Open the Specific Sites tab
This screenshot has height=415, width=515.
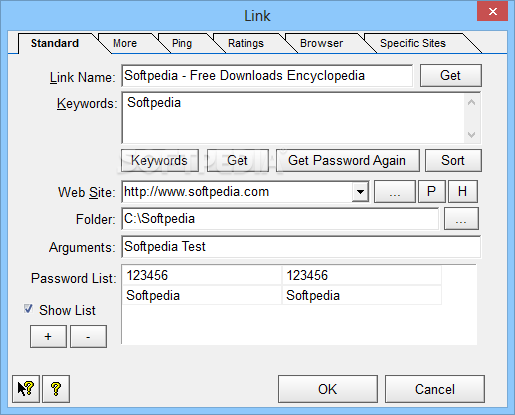tap(413, 43)
